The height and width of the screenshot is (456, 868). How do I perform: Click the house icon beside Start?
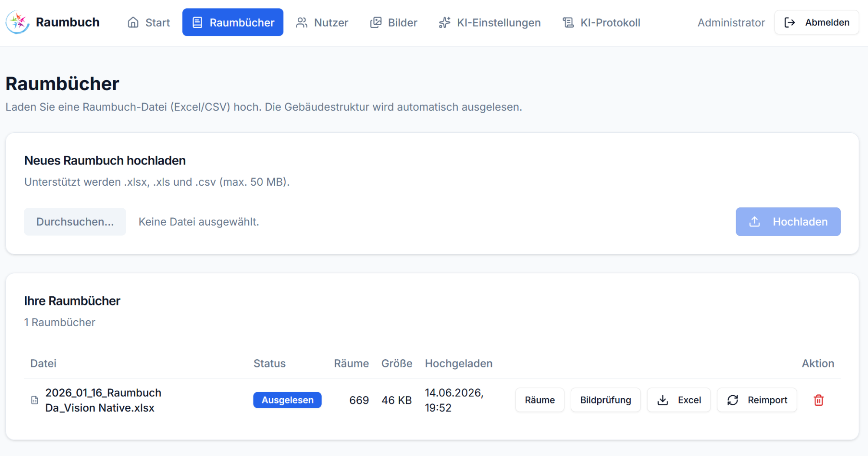(133, 23)
